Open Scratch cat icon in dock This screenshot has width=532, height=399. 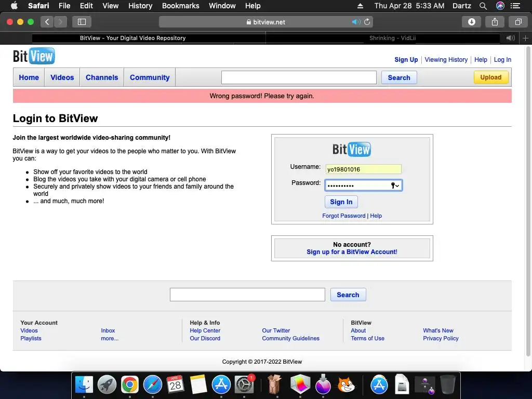pos(346,385)
